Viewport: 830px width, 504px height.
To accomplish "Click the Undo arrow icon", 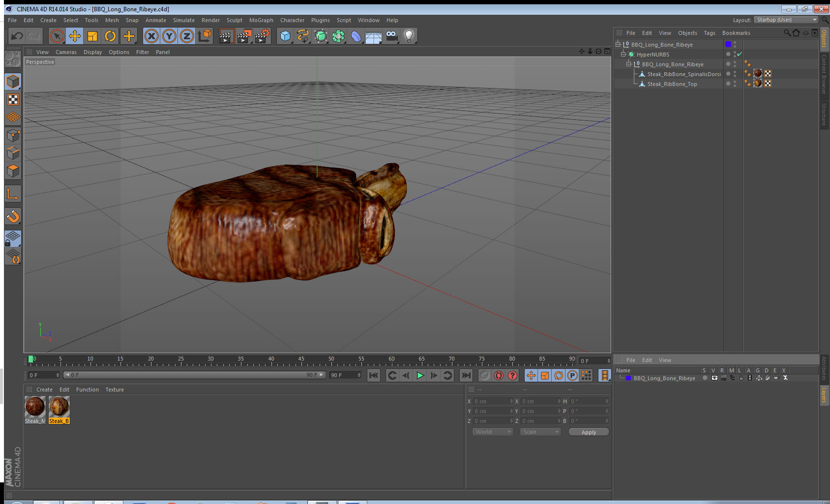I will pyautogui.click(x=17, y=36).
